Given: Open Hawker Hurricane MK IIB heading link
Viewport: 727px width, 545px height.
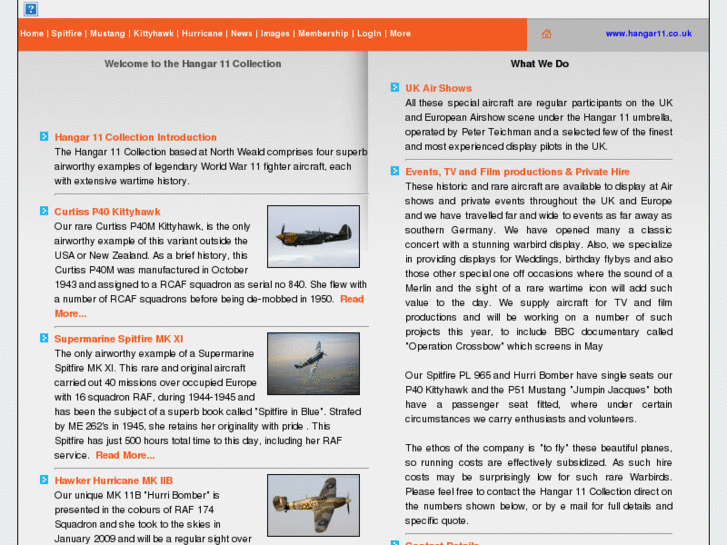Looking at the screenshot, I should tap(114, 481).
